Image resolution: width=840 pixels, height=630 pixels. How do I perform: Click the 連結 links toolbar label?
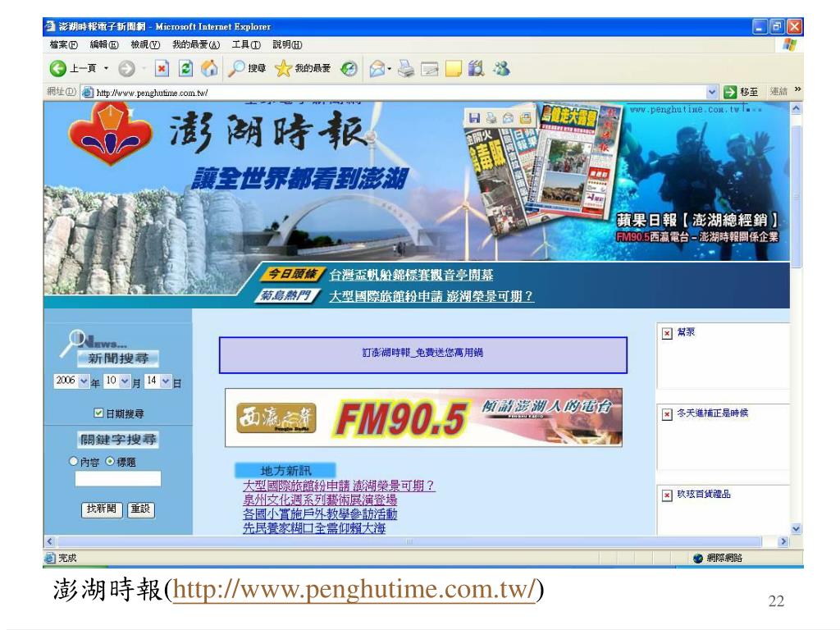[778, 92]
